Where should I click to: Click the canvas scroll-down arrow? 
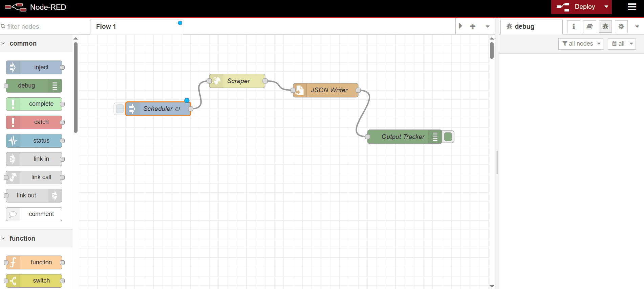coord(492,286)
